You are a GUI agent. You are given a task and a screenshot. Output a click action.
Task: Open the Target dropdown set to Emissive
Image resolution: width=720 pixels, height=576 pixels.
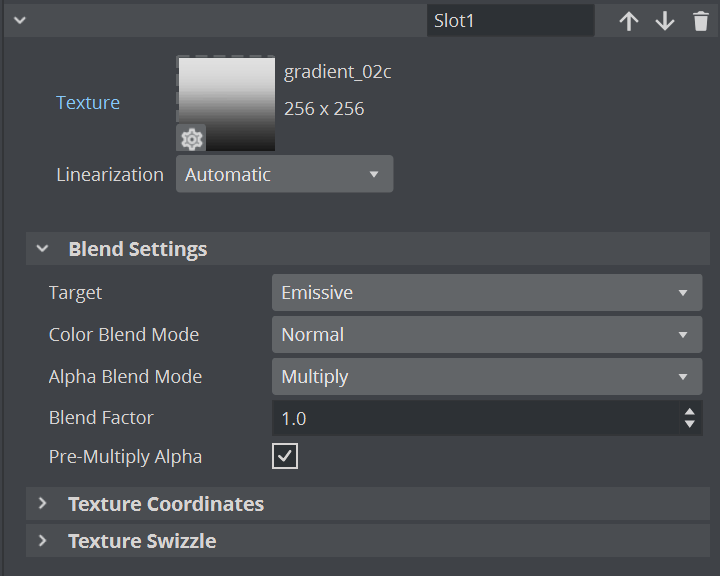coord(486,293)
